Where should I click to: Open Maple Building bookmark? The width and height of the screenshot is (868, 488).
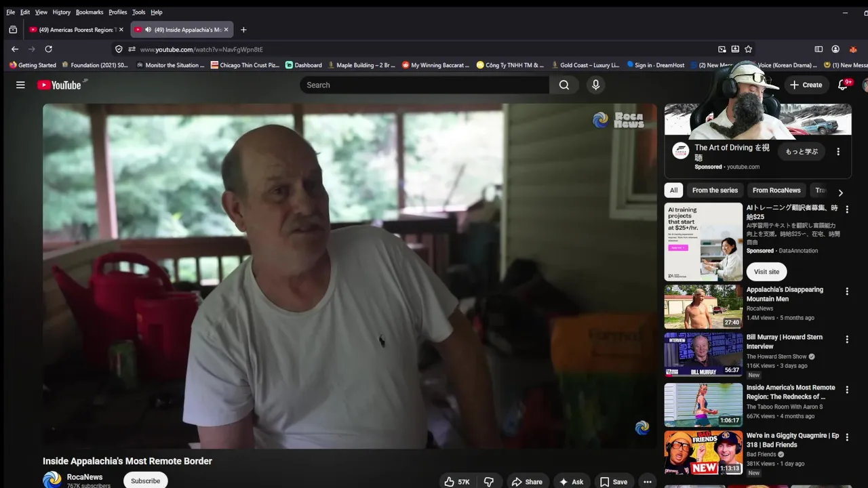point(361,65)
